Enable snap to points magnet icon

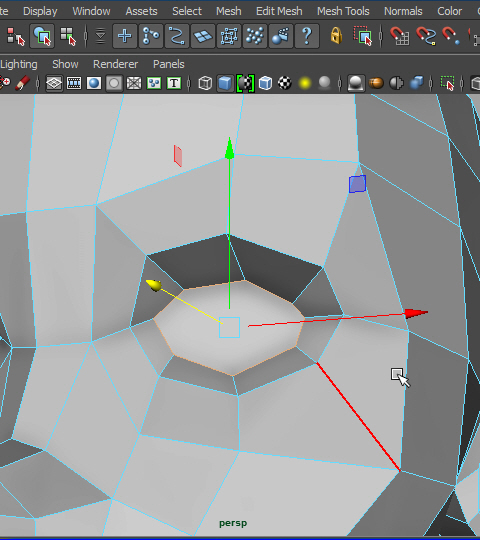click(451, 36)
